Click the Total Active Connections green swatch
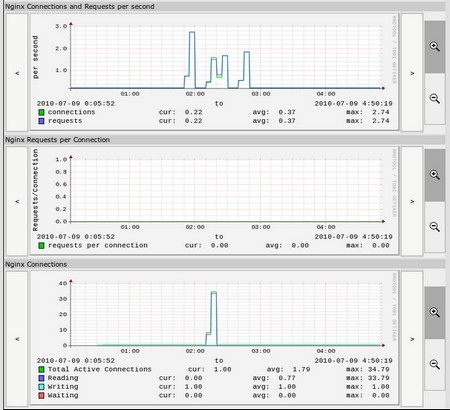This screenshot has height=410, width=450. tap(41, 369)
